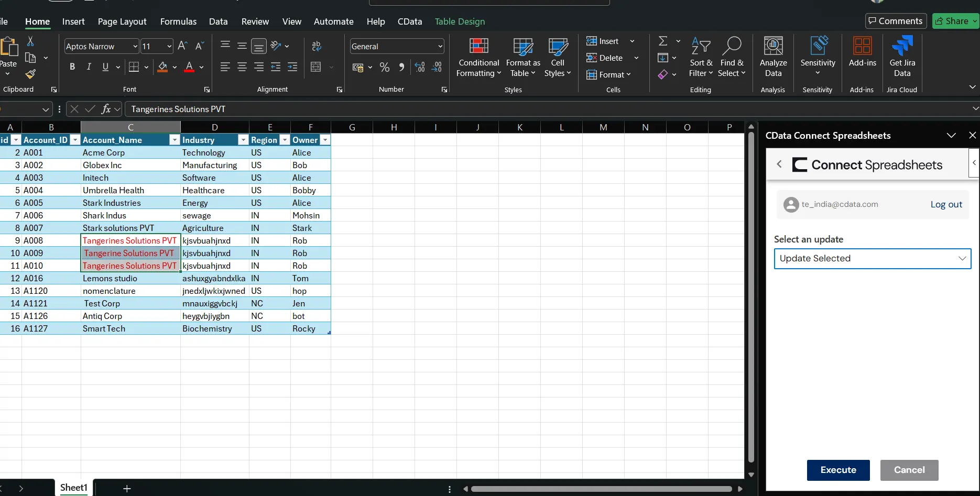The width and height of the screenshot is (980, 496).
Task: Open the Insert ribbon tab
Action: (x=73, y=21)
